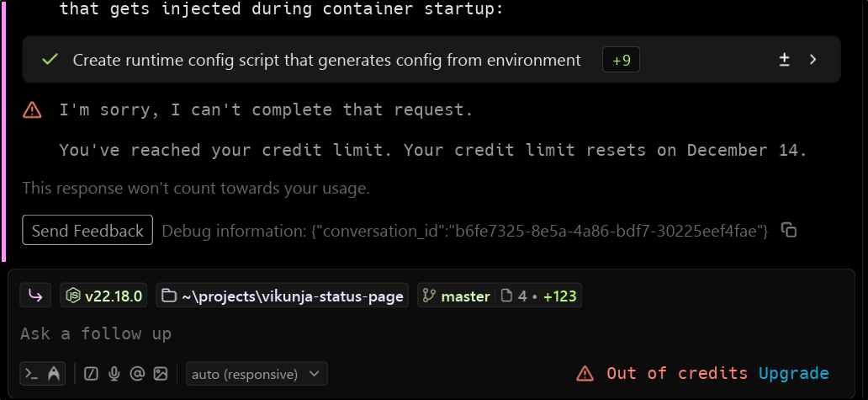This screenshot has height=400, width=868.
Task: Copy the debug conversation ID
Action: point(789,230)
